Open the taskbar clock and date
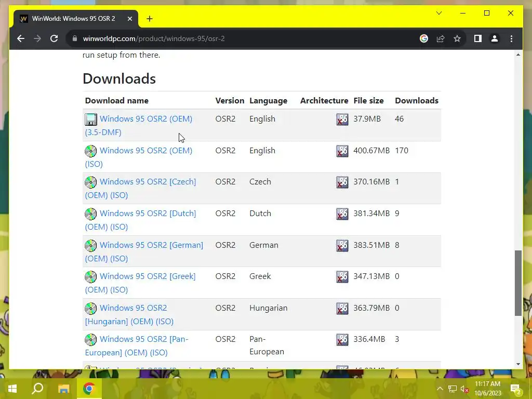532x399 pixels. coord(487,389)
